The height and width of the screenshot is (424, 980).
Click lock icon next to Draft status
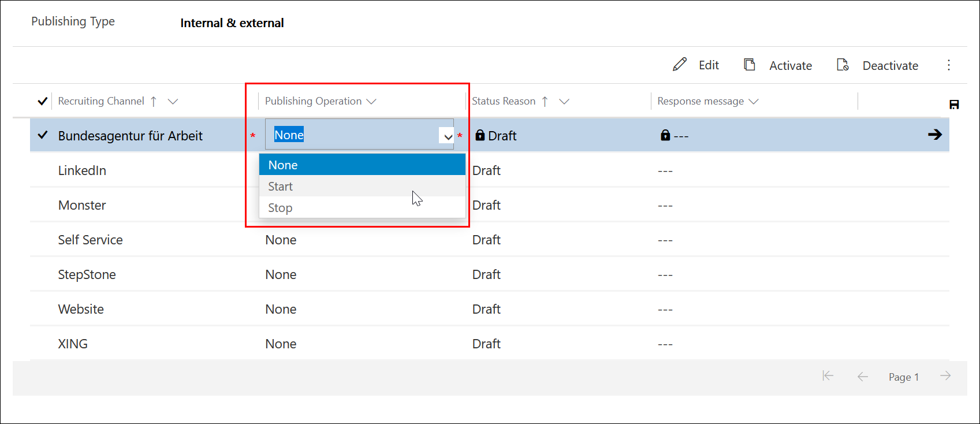(x=480, y=135)
